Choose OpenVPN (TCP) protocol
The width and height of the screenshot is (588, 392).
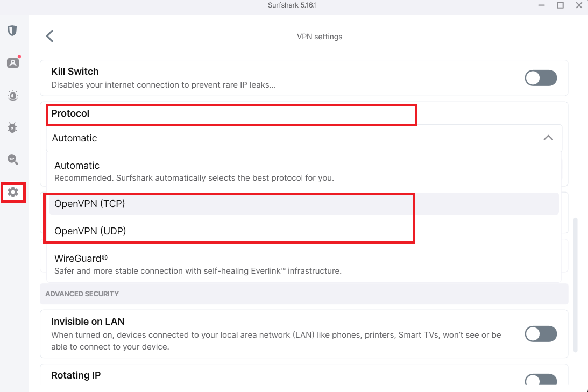point(304,203)
